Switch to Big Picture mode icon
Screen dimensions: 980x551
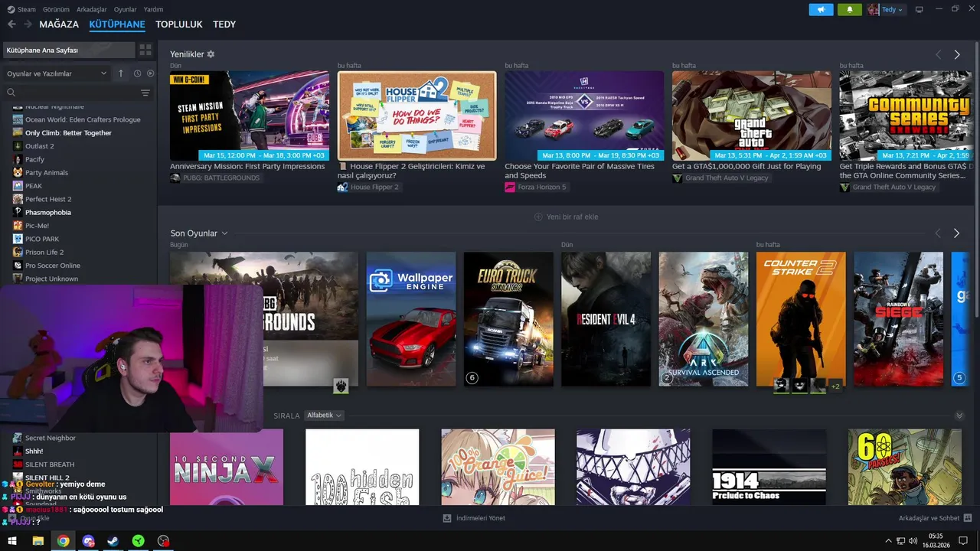coord(920,9)
